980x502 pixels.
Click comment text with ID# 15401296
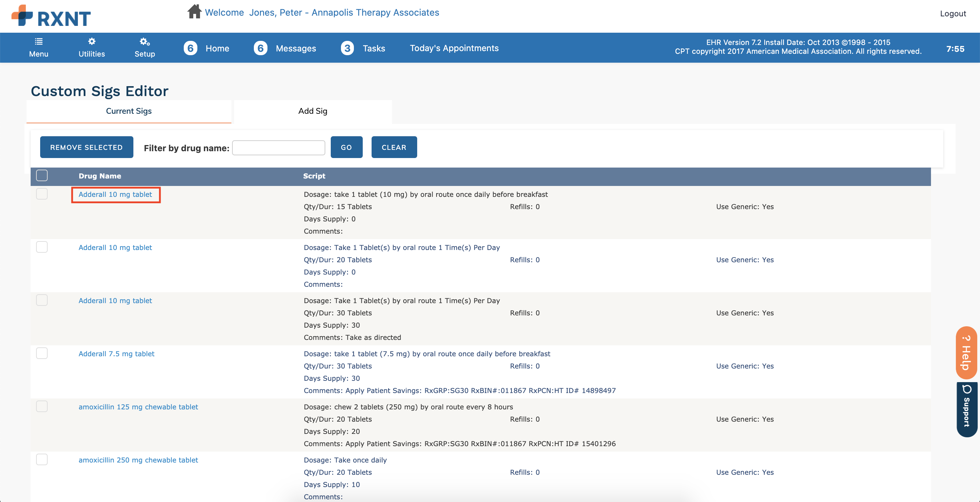coord(460,444)
